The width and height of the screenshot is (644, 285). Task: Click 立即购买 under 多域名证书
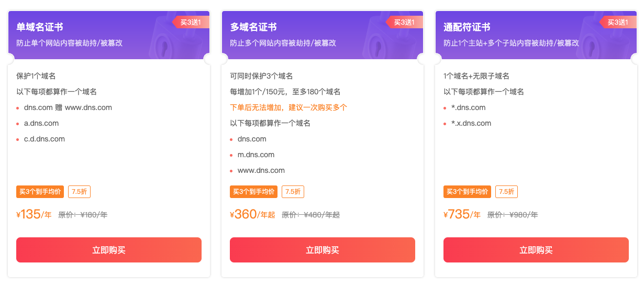323,250
